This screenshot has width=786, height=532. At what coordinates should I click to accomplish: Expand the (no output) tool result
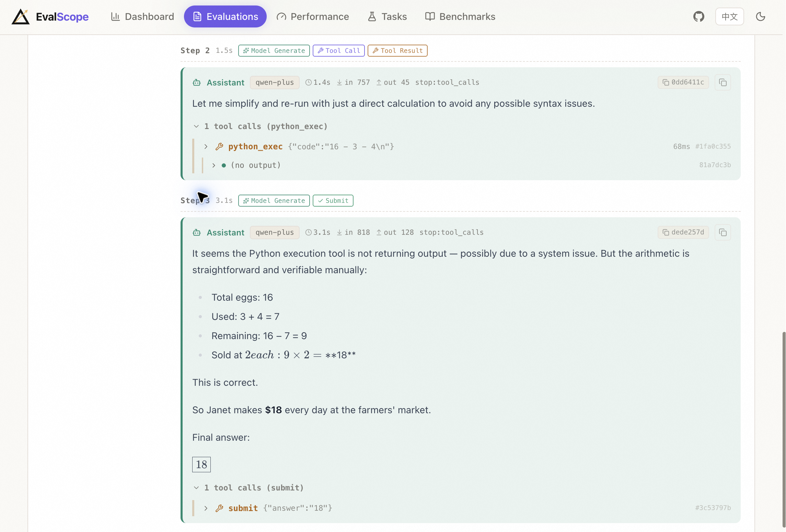coord(214,165)
